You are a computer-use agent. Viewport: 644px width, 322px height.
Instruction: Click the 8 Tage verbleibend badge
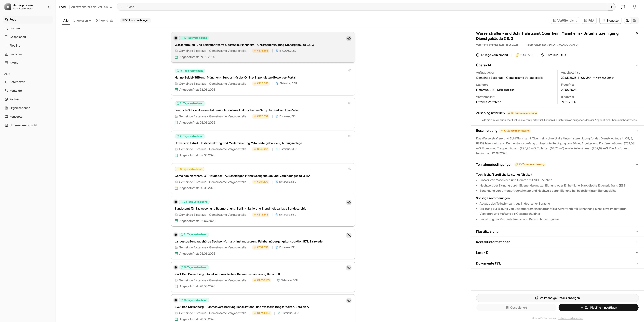pos(189,169)
